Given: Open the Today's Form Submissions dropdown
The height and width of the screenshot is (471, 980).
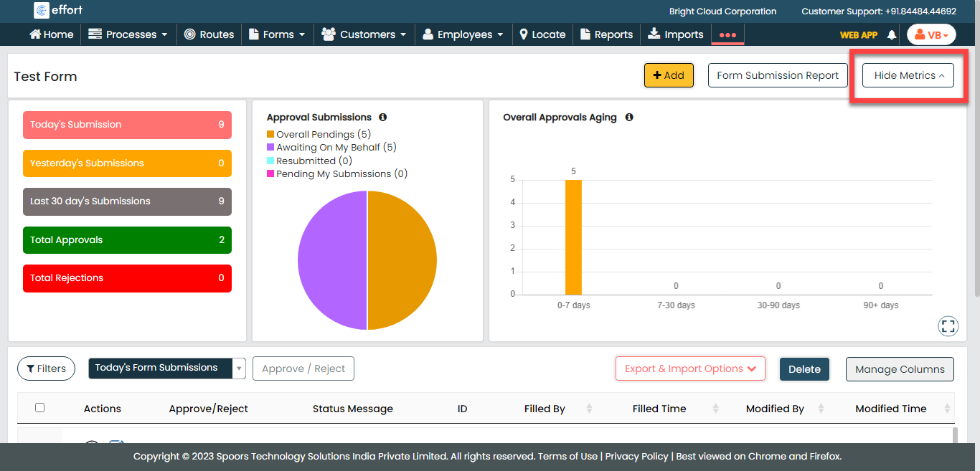Looking at the screenshot, I should coord(167,368).
